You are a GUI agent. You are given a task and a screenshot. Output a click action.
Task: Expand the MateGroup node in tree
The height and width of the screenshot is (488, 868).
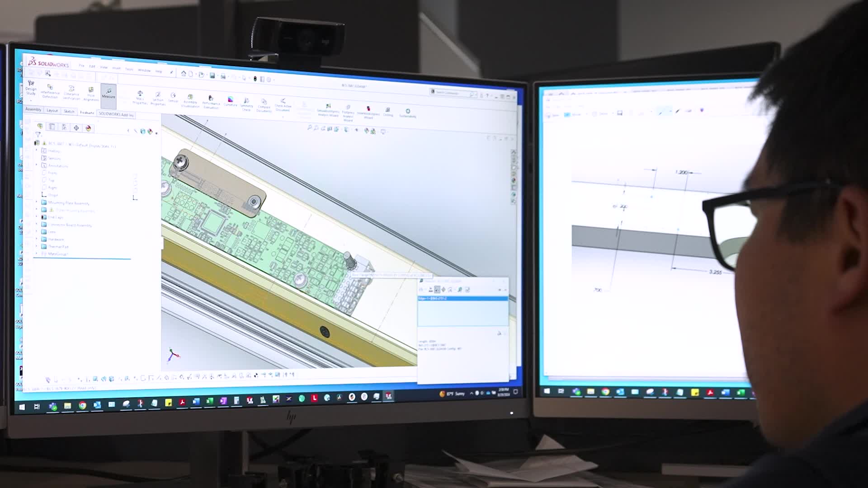click(37, 253)
